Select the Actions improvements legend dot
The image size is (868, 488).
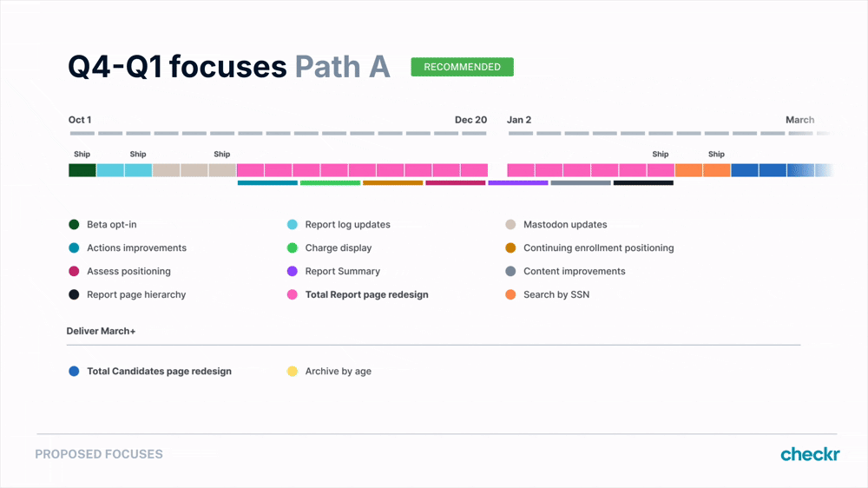coord(74,248)
